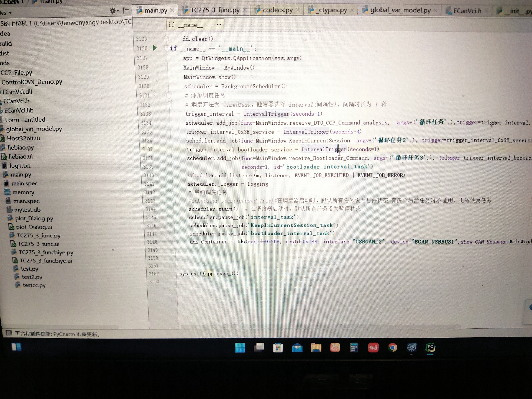Open Task View from the taskbar
Viewport: 532px width, 399px height.
click(x=259, y=347)
